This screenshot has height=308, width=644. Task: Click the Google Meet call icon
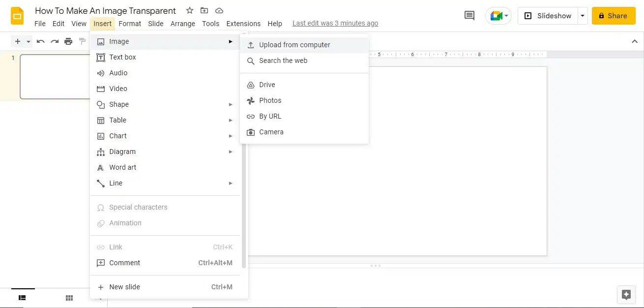click(498, 16)
